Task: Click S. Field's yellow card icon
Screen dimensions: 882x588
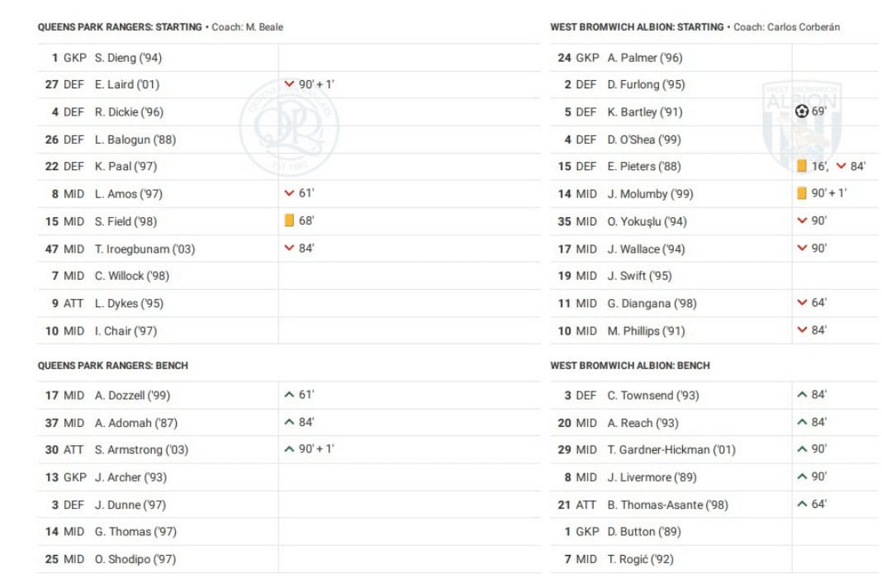Action: (x=289, y=220)
